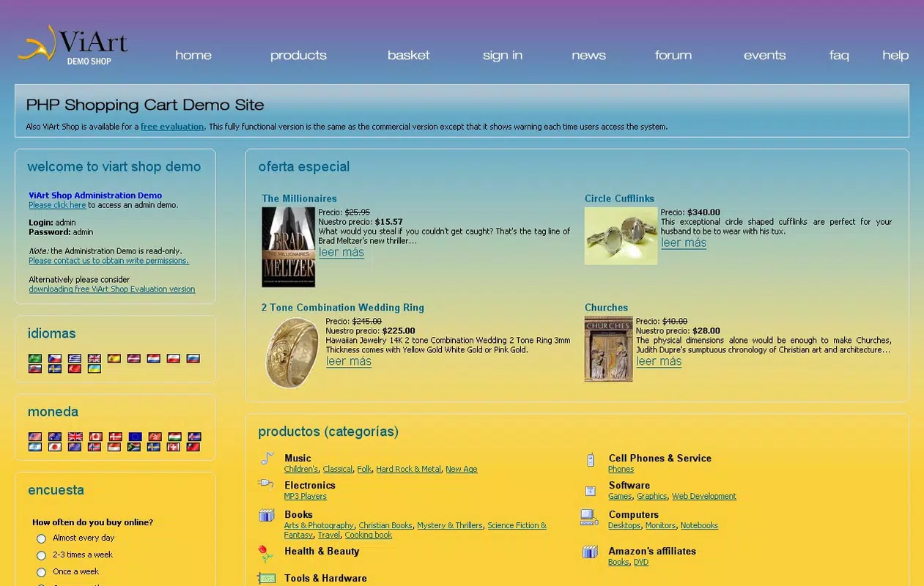The image size is (924, 586).
Task: Click the gold wedding ring product image
Action: click(292, 353)
